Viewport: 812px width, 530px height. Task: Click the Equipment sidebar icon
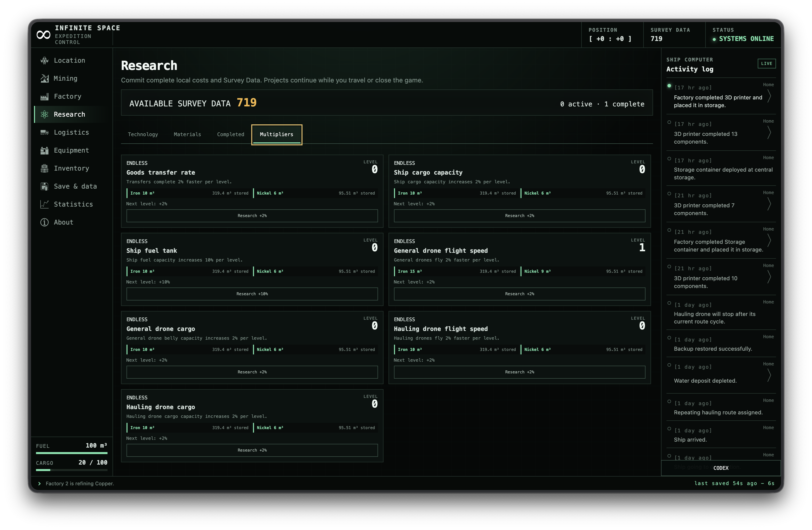[x=44, y=150]
